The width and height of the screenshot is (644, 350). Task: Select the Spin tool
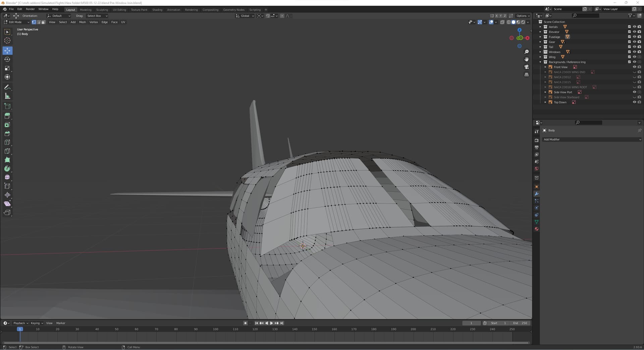click(x=7, y=169)
